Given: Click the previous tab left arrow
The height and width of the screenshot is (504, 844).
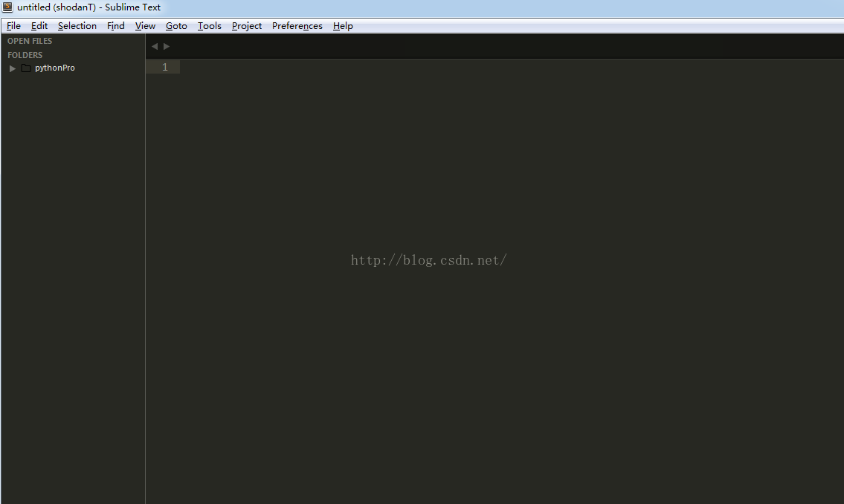Looking at the screenshot, I should [155, 46].
